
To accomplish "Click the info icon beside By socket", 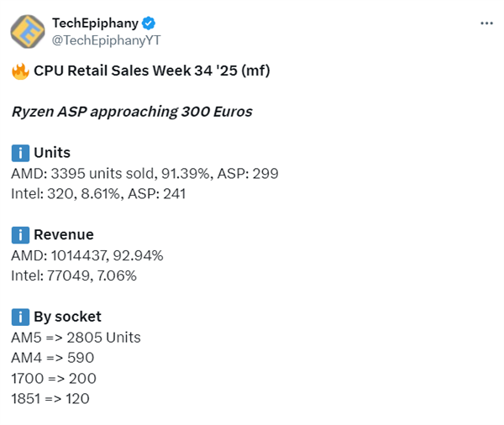I will pos(20,317).
